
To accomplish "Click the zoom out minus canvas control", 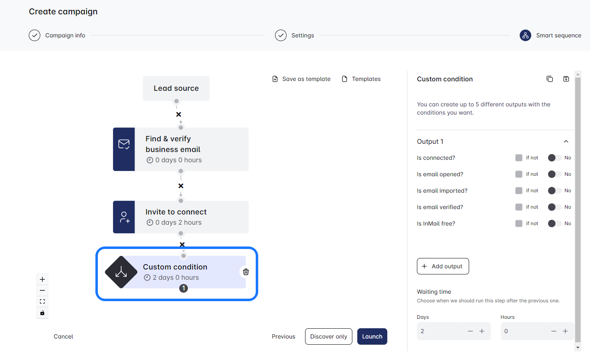I will coord(42,290).
